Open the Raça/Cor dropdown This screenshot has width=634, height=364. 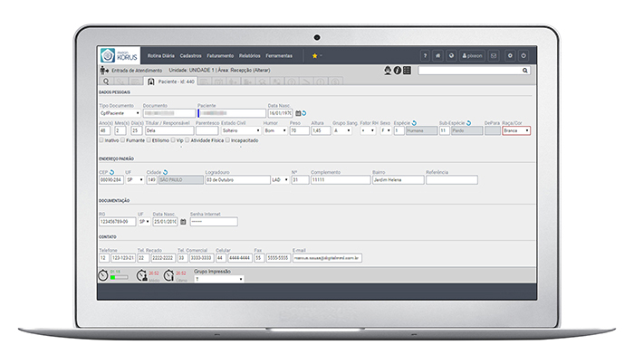(x=516, y=131)
